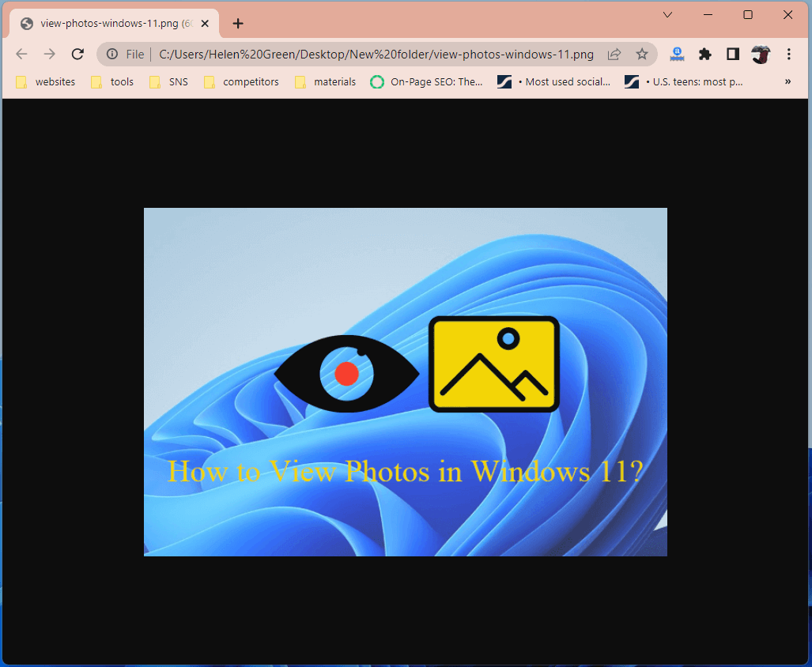Screen dimensions: 812x667
Task: Open the websites bookmark folder
Action: point(46,81)
